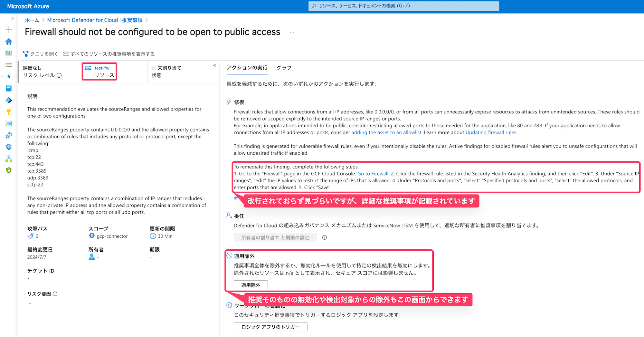Click the 未割り当て status text
The image size is (644, 337).
[169, 68]
